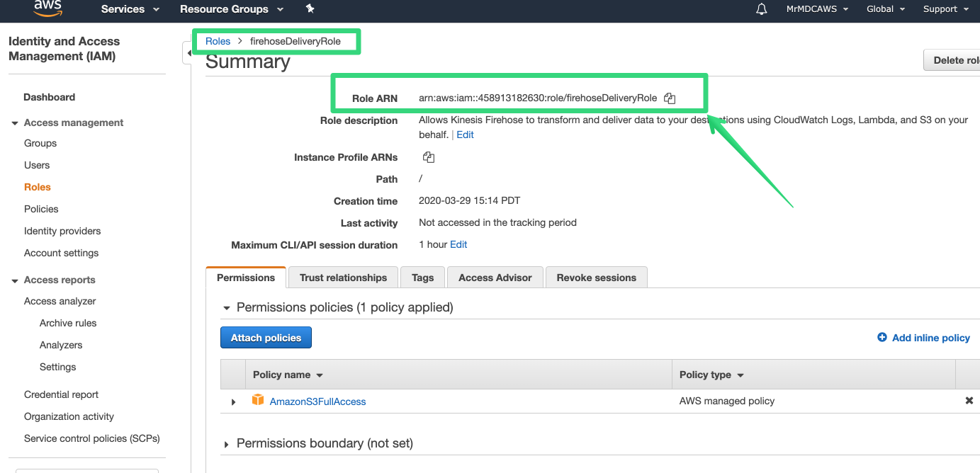Collapse the IAM side navigation panel
Image resolution: width=980 pixels, height=473 pixels.
click(x=188, y=53)
